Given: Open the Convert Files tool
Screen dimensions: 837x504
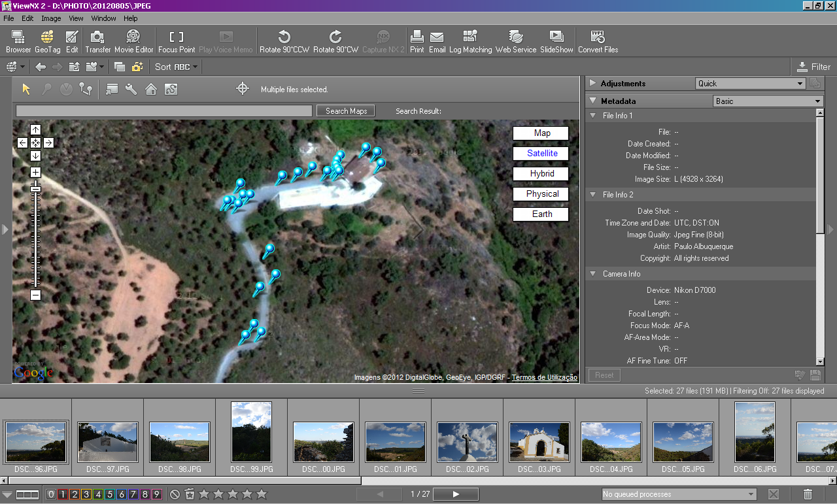Looking at the screenshot, I should pos(598,41).
